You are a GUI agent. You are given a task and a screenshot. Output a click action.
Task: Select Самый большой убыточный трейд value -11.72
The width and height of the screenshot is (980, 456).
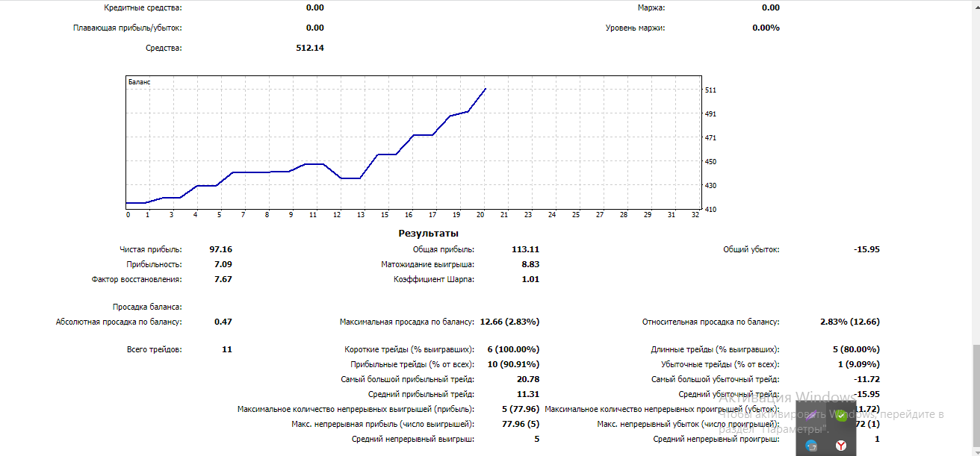coord(866,379)
